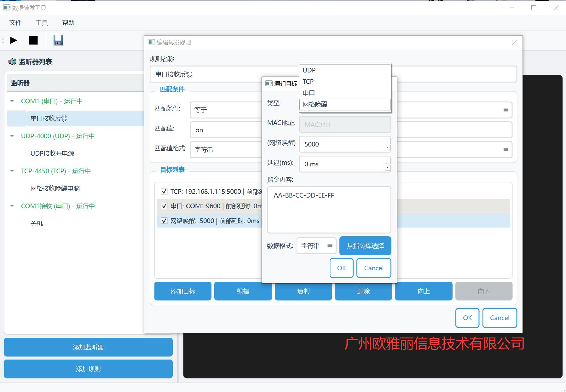Select the 关机 rule
Screen dimensions: 566x392
coord(37,223)
